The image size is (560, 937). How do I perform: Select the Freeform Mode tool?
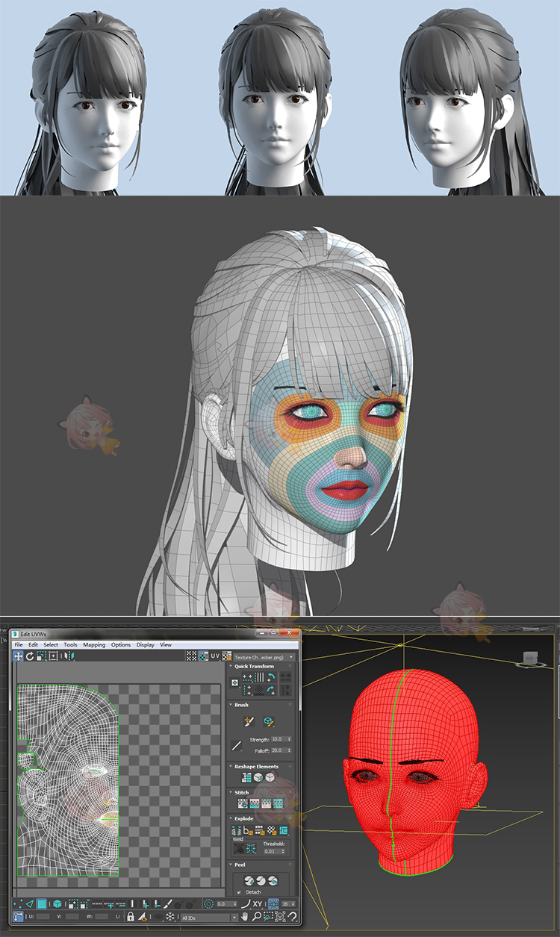point(53,656)
